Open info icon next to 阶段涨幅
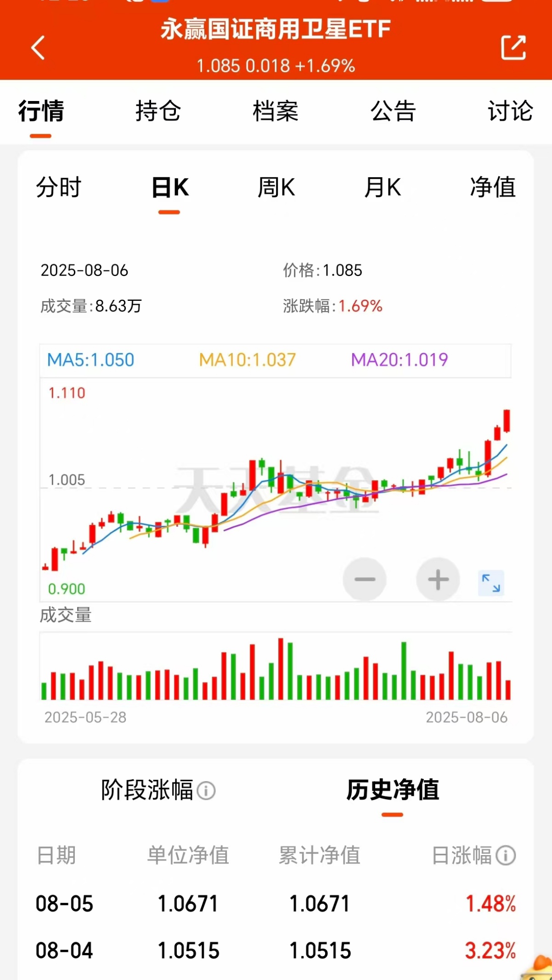Viewport: 552px width, 980px height. point(206,791)
